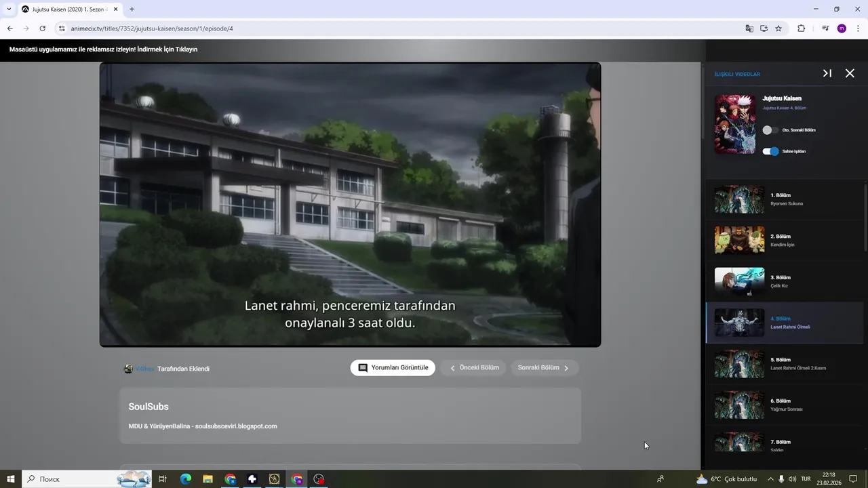Click the episode list scrollbar

(x=865, y=217)
